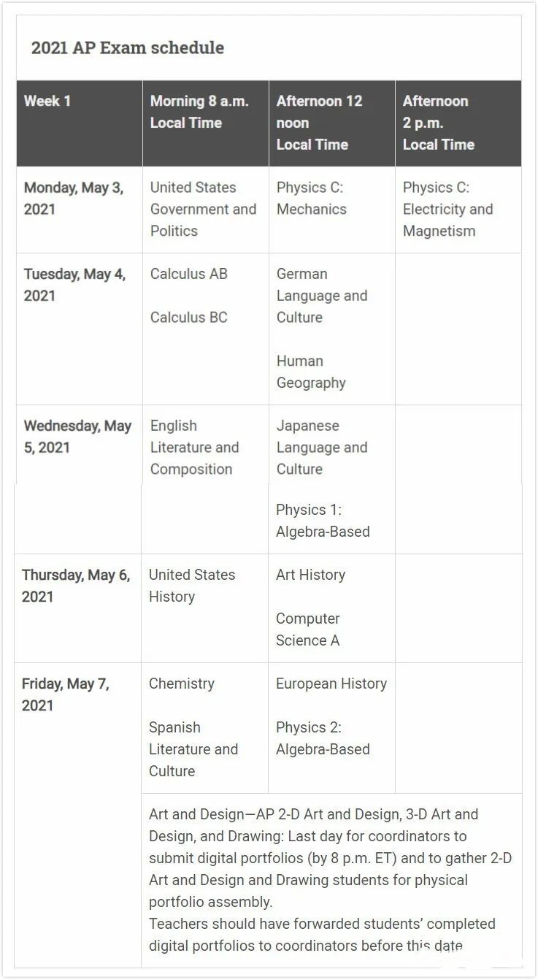Screen dimensions: 538x980
Task: Select "English Literature and Composition" cell
Action: click(194, 447)
